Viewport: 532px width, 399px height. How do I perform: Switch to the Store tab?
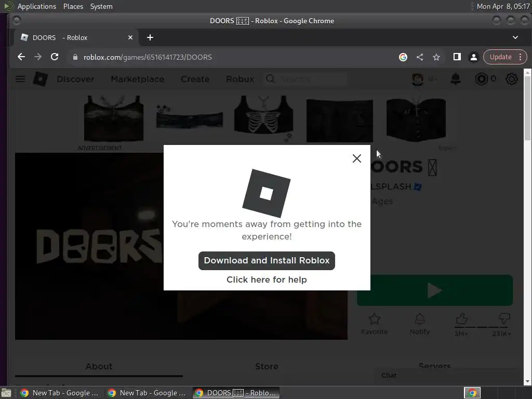click(x=267, y=366)
